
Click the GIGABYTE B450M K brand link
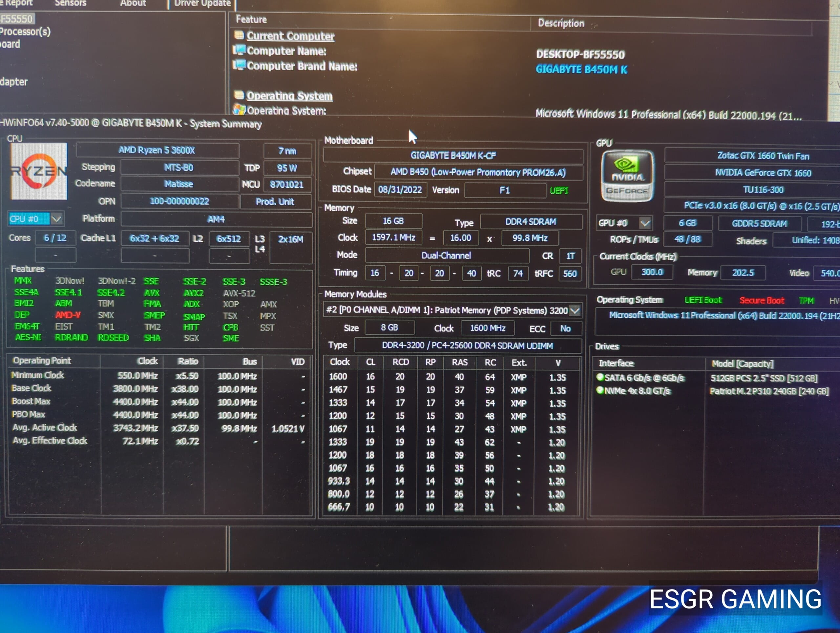tap(581, 70)
